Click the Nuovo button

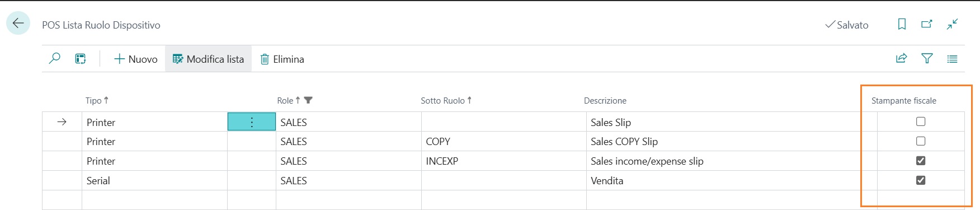tap(136, 59)
